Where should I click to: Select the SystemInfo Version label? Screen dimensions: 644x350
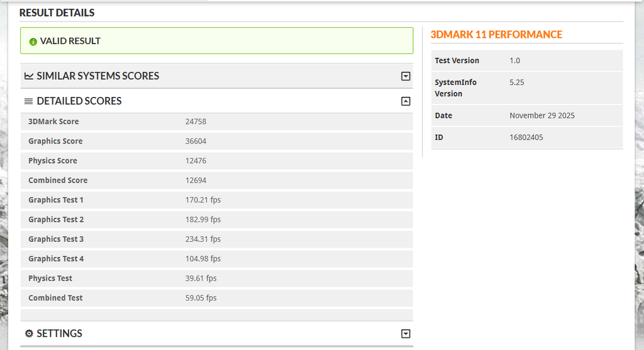coord(456,88)
